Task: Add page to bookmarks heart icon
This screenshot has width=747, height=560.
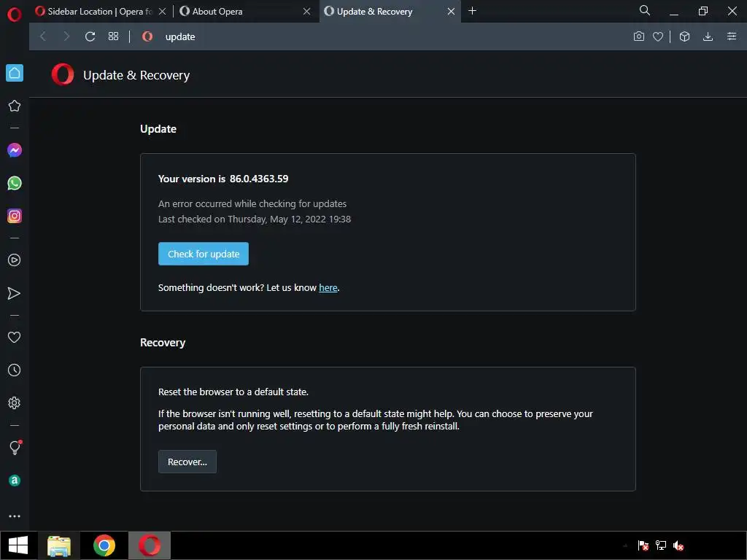Action: point(658,36)
